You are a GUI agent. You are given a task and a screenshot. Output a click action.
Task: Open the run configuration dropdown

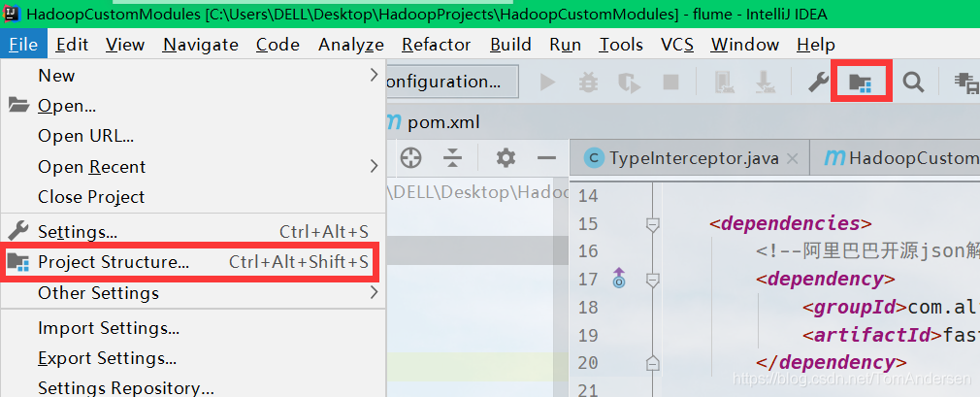[452, 82]
